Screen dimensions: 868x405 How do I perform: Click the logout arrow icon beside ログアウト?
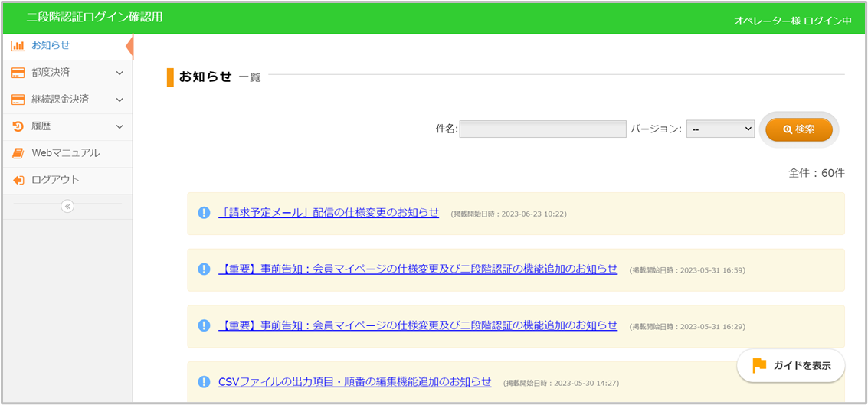(18, 180)
